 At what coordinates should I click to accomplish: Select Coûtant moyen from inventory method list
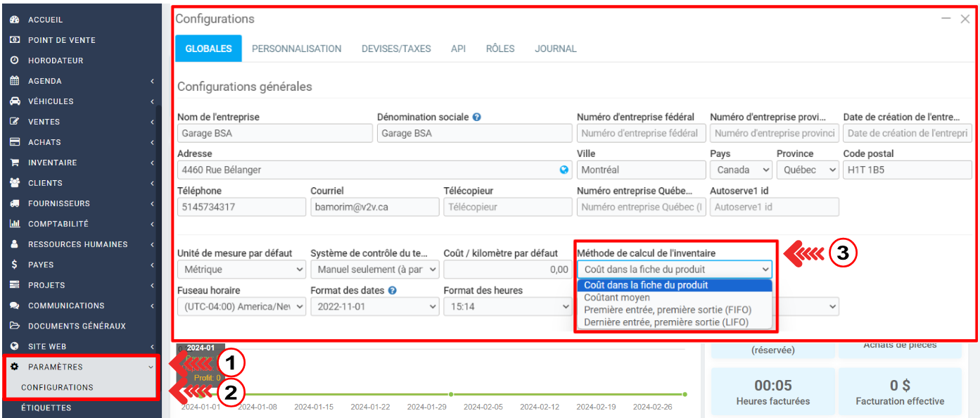pyautogui.click(x=617, y=298)
